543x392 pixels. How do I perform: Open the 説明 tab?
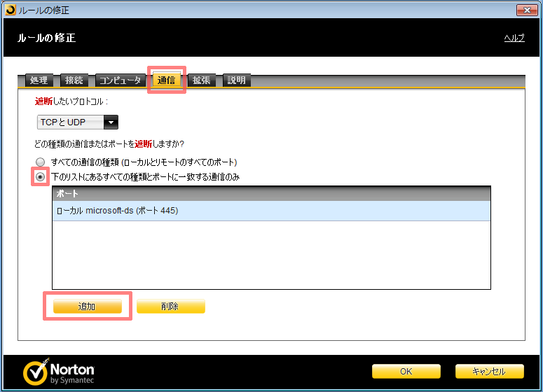(x=236, y=80)
